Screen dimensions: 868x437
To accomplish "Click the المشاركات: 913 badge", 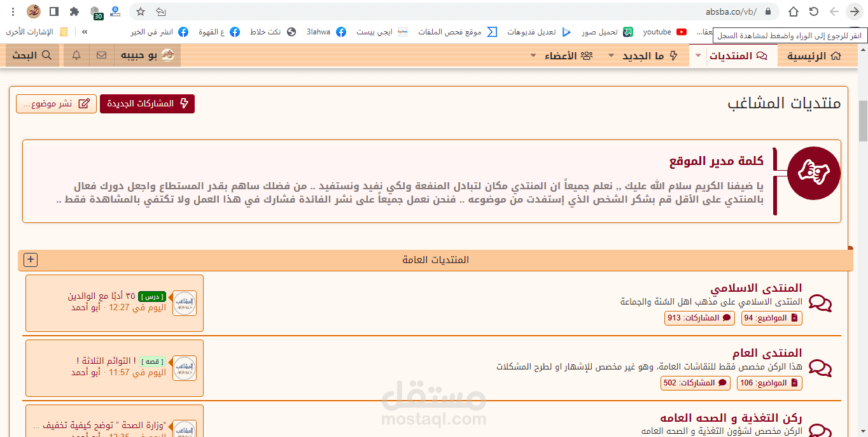I will pyautogui.click(x=699, y=318).
